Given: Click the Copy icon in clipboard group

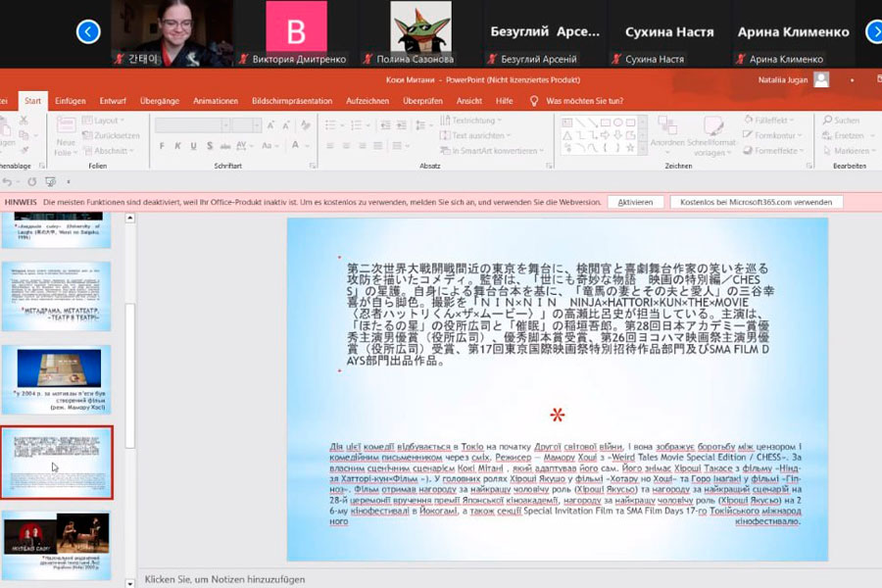Looking at the screenshot, I should pos(24,135).
